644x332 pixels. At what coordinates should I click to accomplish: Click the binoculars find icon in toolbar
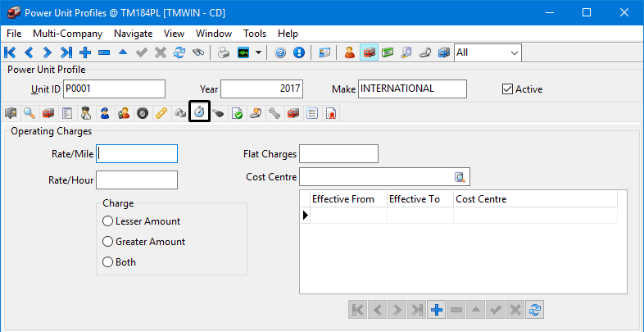pyautogui.click(x=198, y=52)
